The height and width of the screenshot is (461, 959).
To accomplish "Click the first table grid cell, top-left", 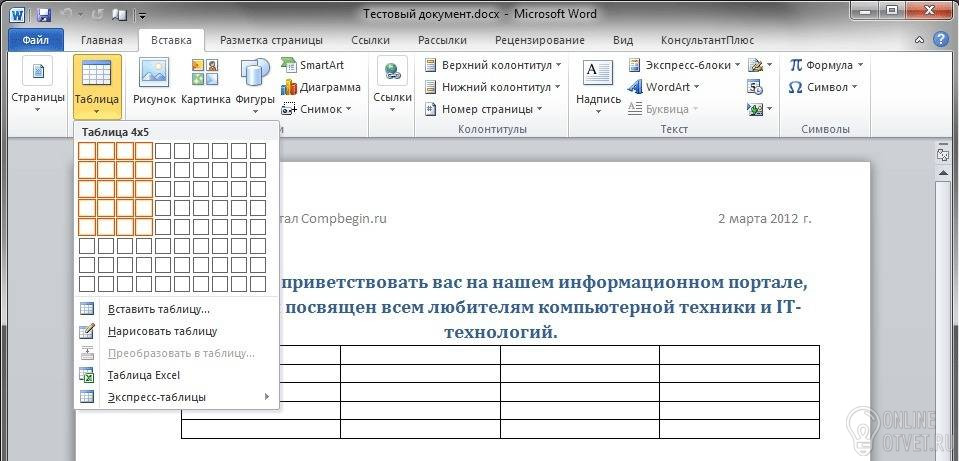I will click(x=87, y=151).
